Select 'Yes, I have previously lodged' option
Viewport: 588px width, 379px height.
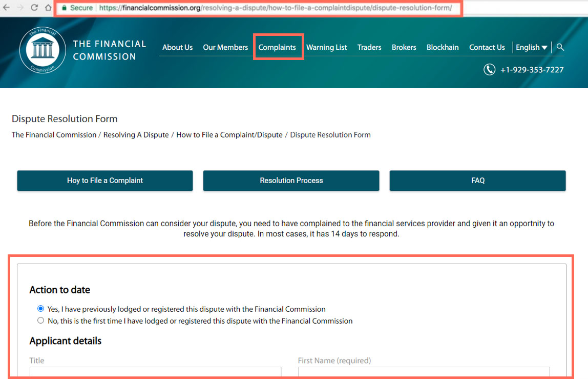click(x=41, y=309)
